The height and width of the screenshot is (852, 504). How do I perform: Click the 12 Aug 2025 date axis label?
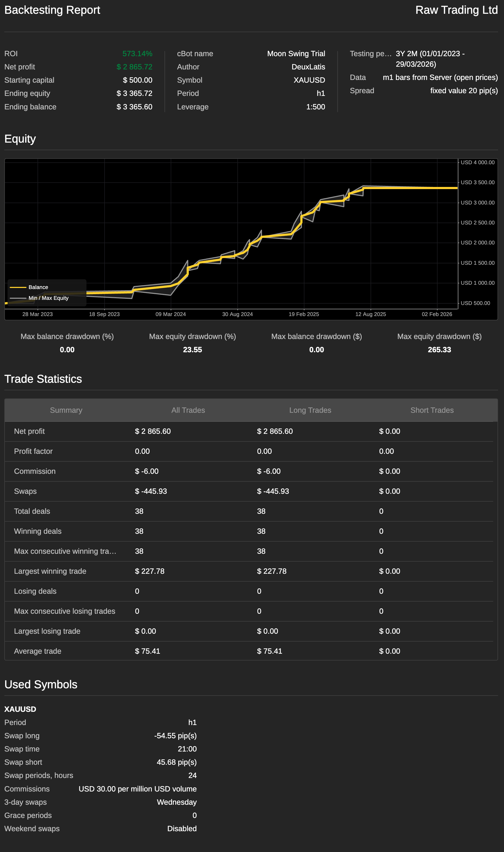click(370, 314)
